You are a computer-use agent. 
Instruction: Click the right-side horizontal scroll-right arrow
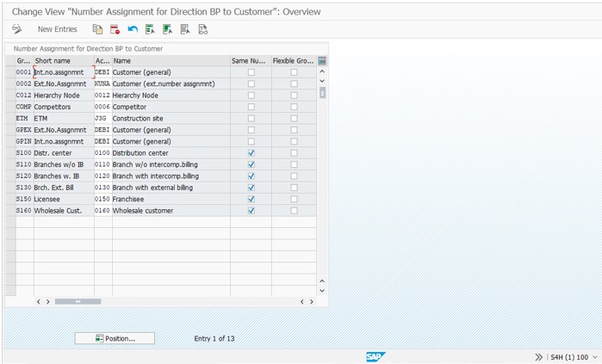312,302
